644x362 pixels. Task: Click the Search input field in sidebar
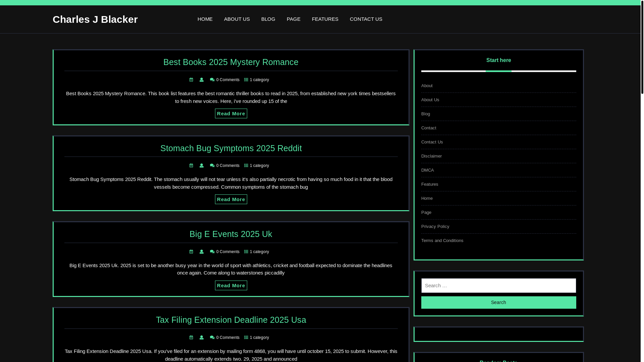[x=499, y=286]
